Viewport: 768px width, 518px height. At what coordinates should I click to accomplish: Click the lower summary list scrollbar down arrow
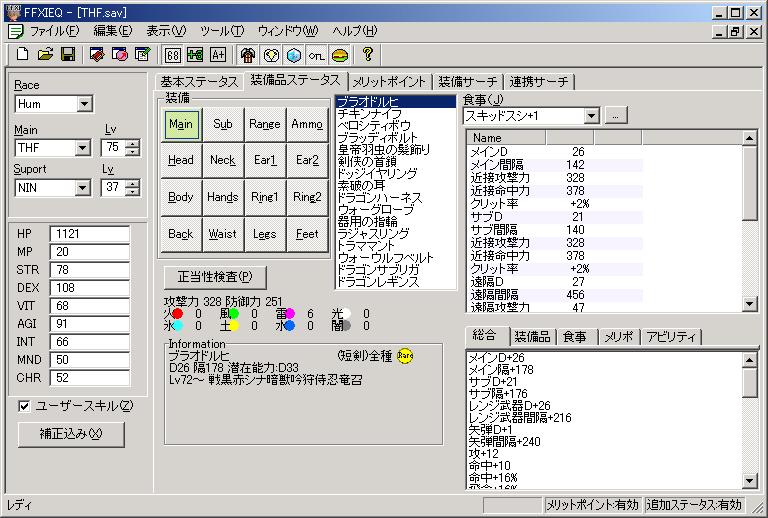click(x=749, y=480)
